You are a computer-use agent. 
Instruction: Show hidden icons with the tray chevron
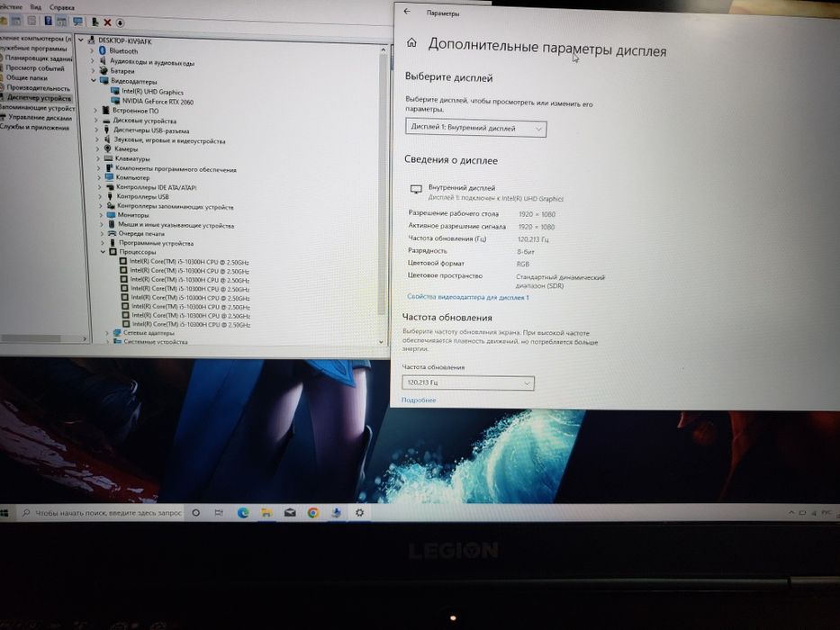791,513
